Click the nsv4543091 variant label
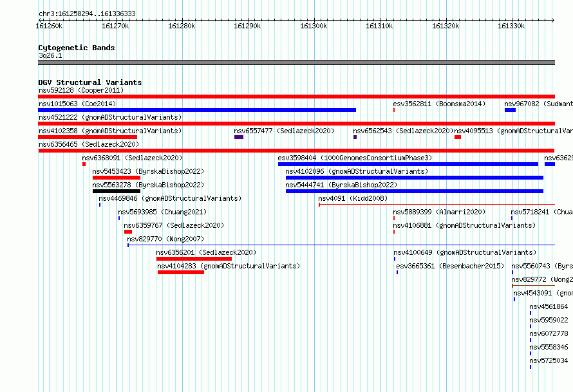Image resolution: width=573 pixels, height=392 pixels. pyautogui.click(x=543, y=293)
